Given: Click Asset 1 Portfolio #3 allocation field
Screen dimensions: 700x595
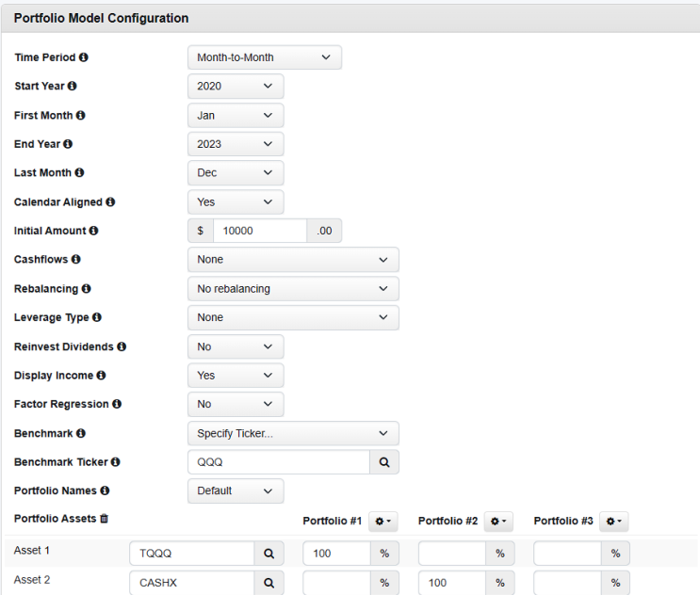Looking at the screenshot, I should [567, 554].
